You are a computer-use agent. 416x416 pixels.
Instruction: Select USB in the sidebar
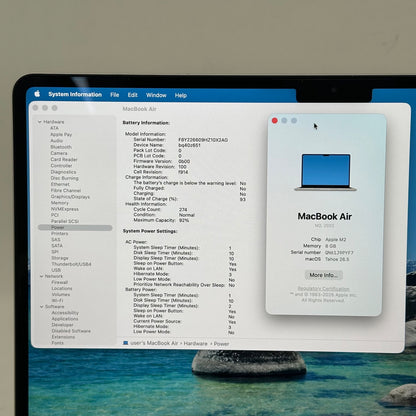(x=56, y=270)
